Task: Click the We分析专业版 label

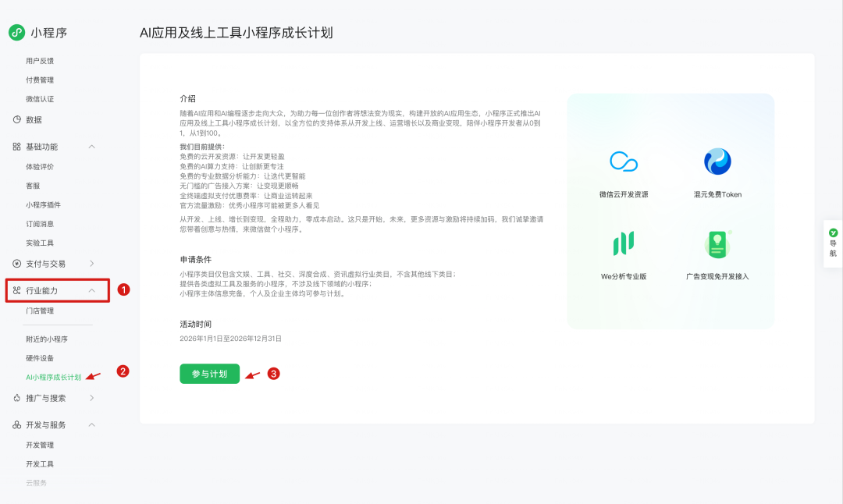Action: coord(624,277)
